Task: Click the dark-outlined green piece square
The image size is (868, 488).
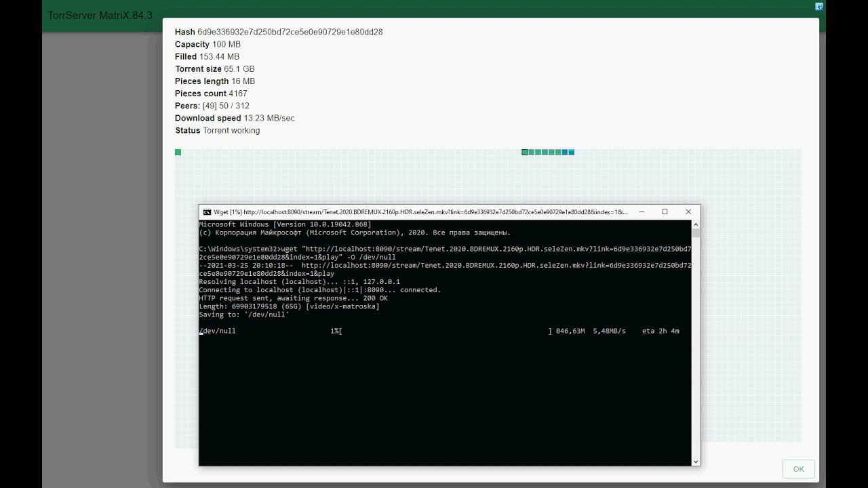Action: tap(524, 152)
